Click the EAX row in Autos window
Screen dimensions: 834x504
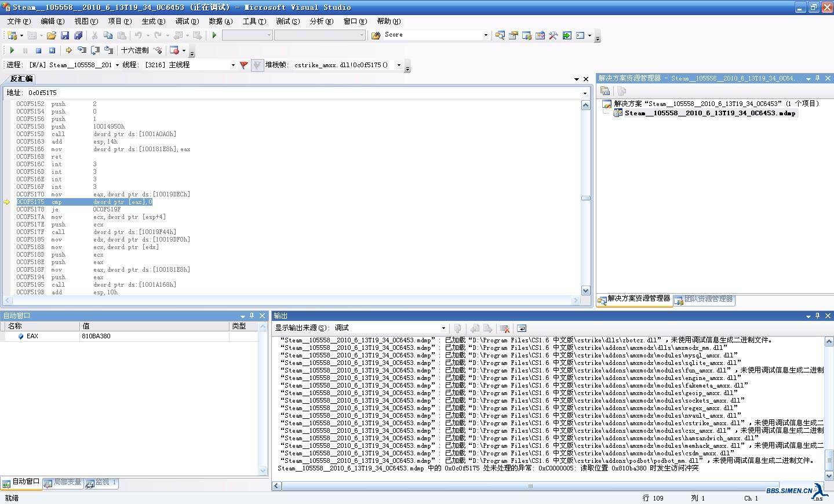[x=129, y=337]
